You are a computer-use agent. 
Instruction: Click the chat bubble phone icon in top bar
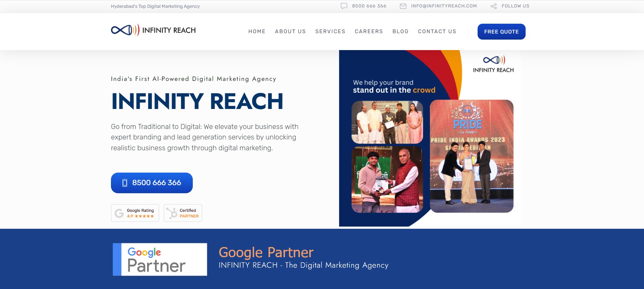(344, 6)
